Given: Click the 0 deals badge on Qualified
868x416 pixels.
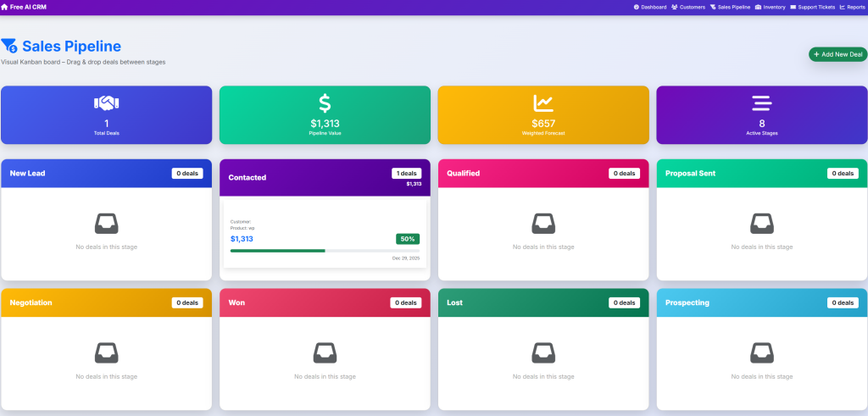Looking at the screenshot, I should tap(625, 173).
